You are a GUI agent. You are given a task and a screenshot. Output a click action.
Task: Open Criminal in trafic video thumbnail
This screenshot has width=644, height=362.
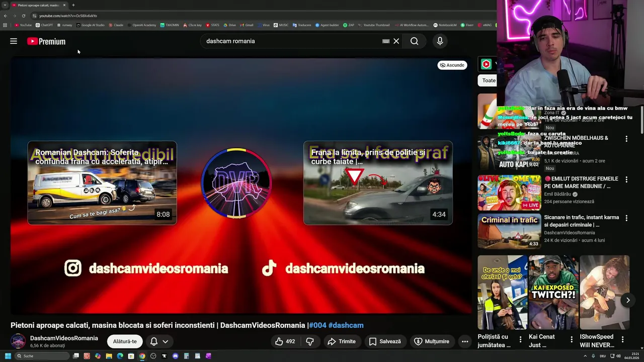click(509, 231)
